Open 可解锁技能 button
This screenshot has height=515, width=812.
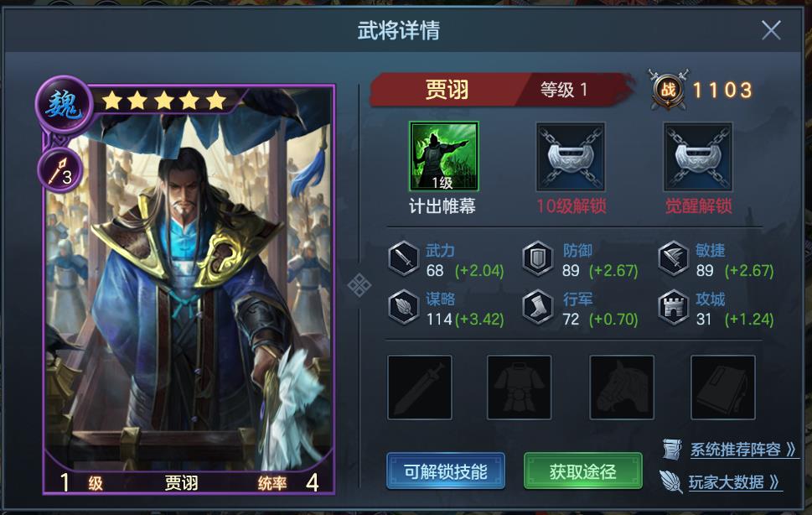(445, 471)
